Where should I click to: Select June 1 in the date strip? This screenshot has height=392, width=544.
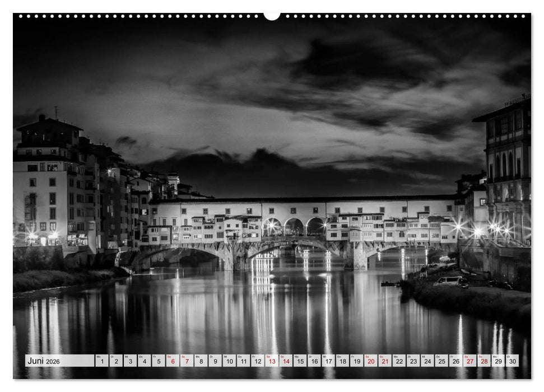pos(103,361)
